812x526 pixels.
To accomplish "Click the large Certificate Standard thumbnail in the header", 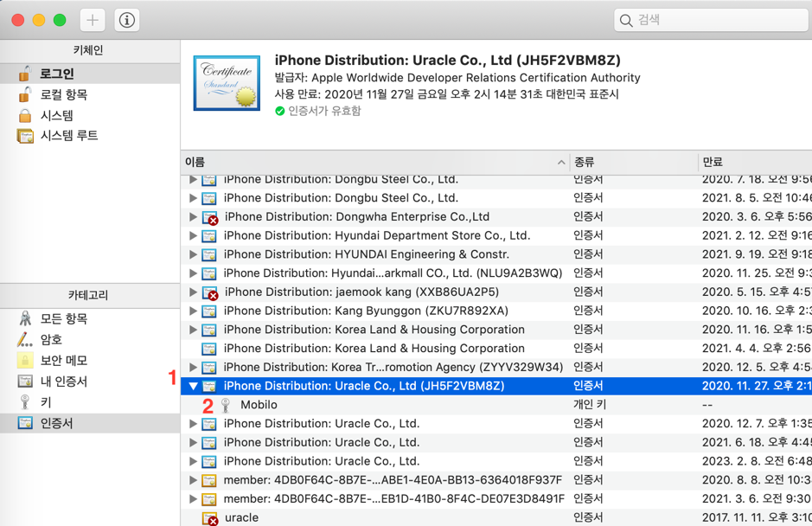I will click(227, 83).
